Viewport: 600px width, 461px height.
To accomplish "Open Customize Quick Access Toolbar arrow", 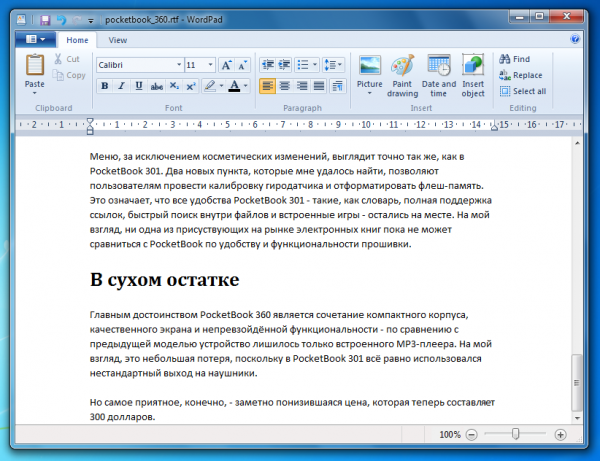I will tap(91, 21).
